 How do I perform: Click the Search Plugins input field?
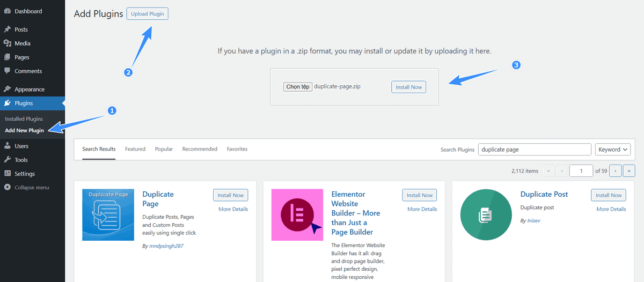coord(535,150)
